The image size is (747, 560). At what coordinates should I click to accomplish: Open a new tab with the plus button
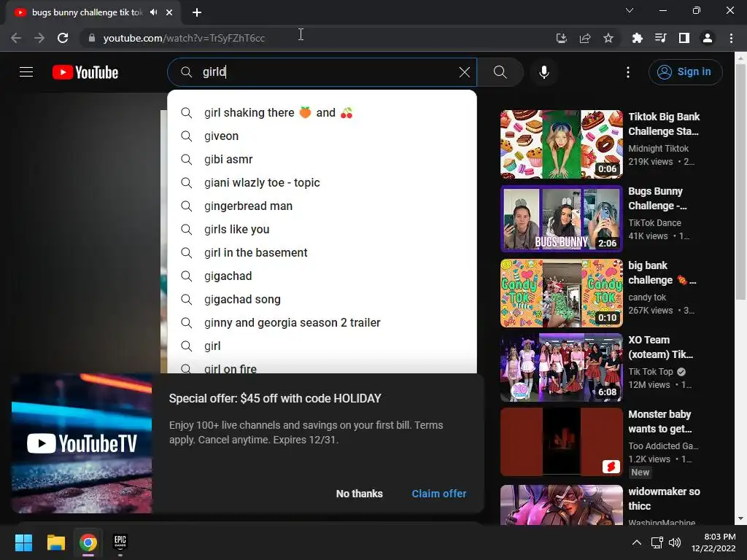(x=197, y=12)
